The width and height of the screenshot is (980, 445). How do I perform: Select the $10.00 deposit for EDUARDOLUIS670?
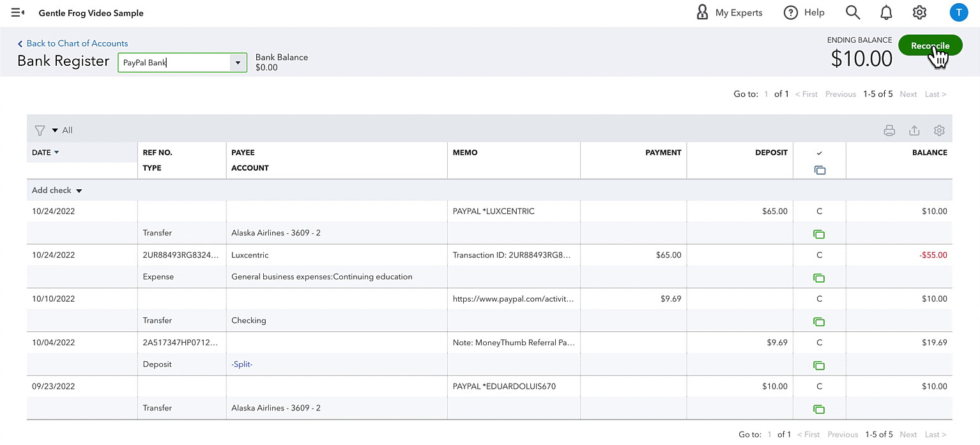tap(775, 386)
